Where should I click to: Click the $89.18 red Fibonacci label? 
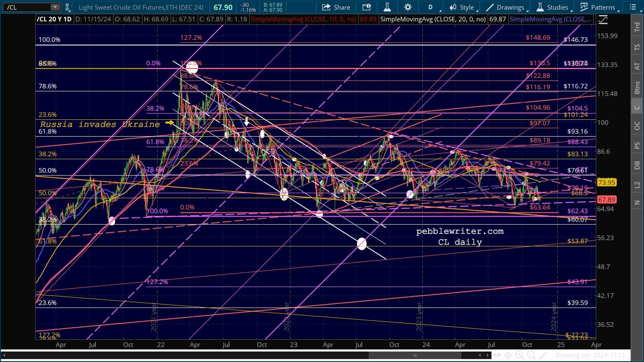coord(540,140)
